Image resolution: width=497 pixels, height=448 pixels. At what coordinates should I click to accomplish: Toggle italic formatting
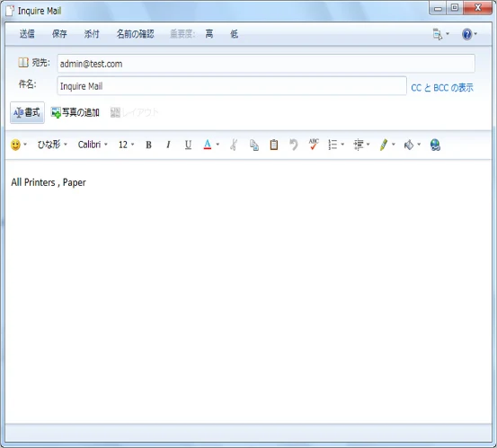point(168,145)
